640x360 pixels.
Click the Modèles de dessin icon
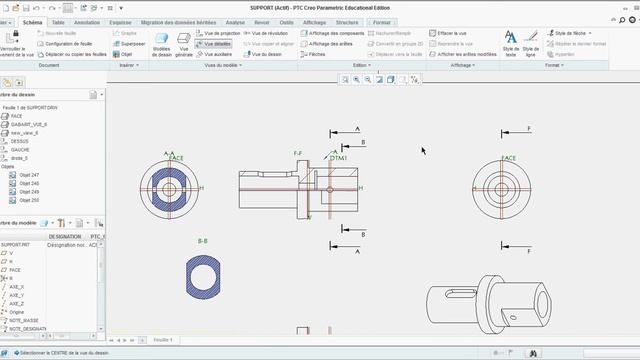[162, 45]
